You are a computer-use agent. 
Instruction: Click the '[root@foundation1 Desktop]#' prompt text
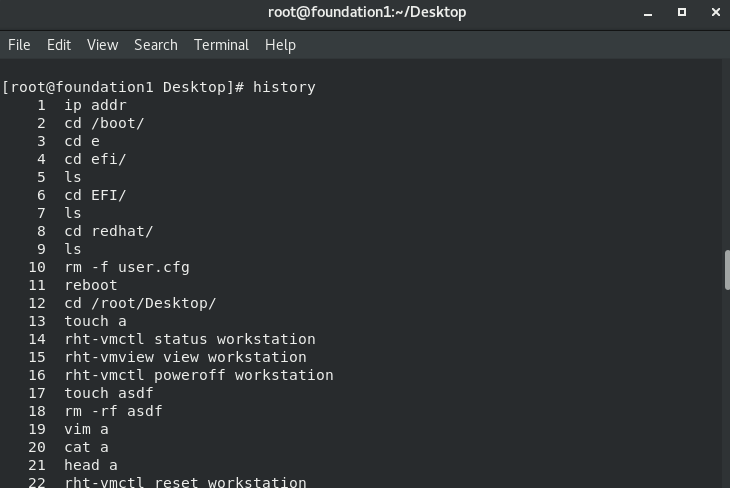(123, 87)
